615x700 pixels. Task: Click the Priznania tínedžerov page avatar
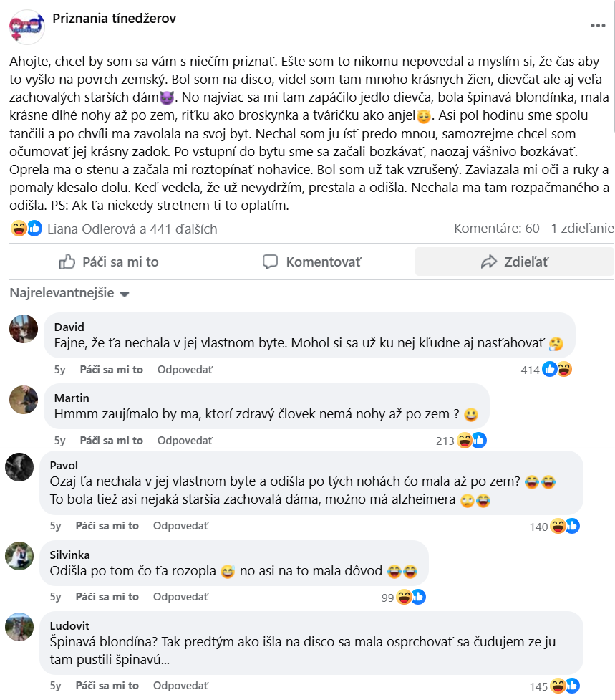27,27
